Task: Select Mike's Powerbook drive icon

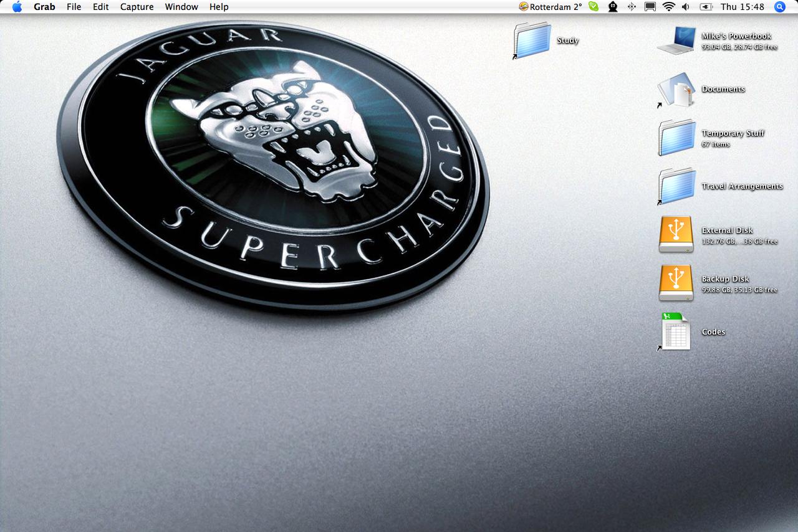Action: [676, 40]
